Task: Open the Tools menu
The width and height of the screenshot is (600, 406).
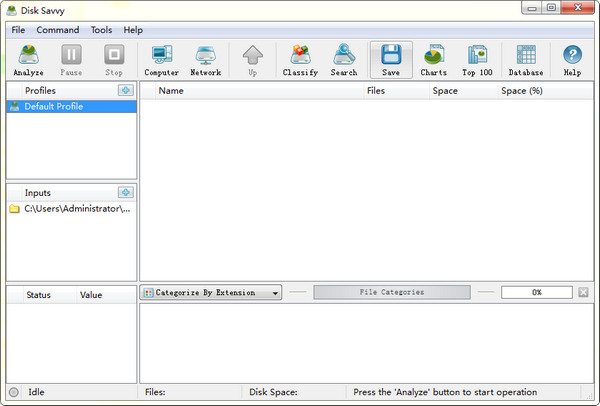Action: coord(101,30)
